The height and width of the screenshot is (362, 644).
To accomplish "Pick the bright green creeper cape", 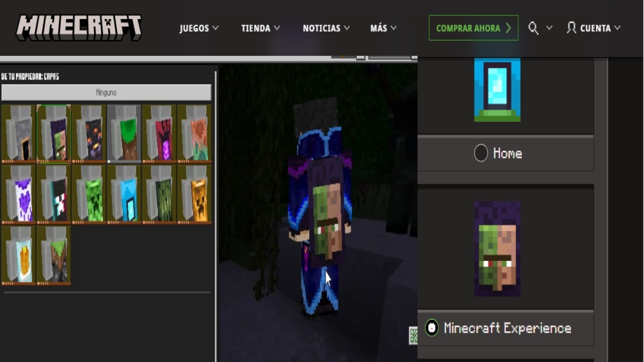I will tap(89, 194).
